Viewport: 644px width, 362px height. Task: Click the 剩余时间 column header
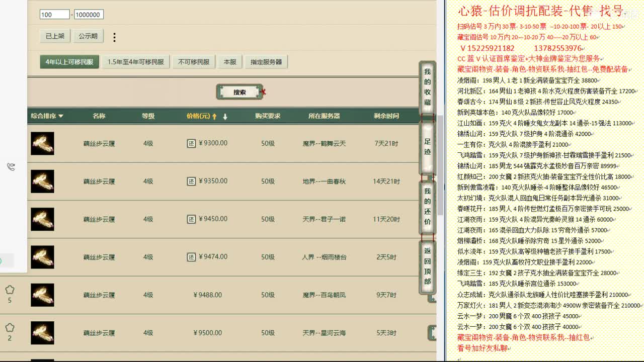pos(386,116)
